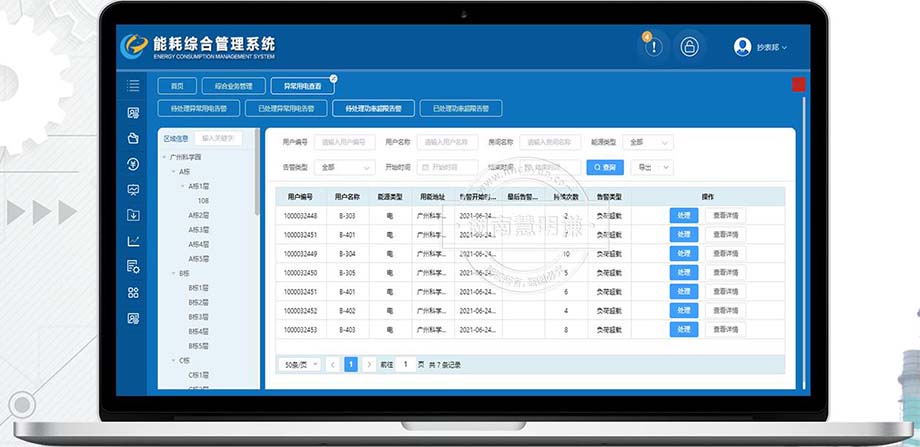Image resolution: width=920 pixels, height=447 pixels.
Task: Open the line chart statistics sidebar icon
Action: pos(133,241)
